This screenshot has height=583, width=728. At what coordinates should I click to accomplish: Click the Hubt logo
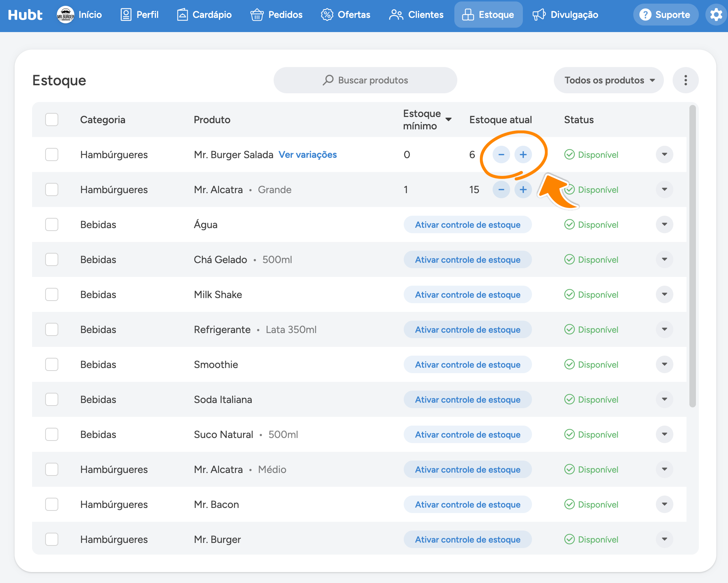tap(25, 15)
